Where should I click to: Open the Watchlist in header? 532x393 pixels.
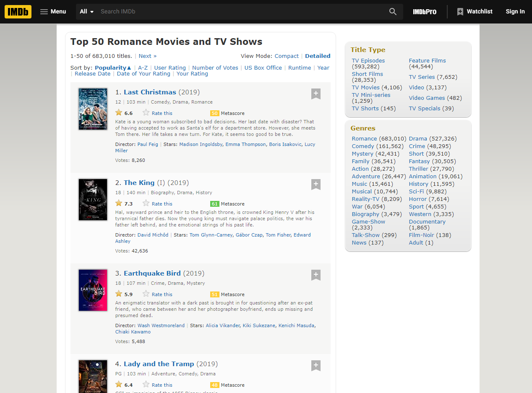pos(475,12)
